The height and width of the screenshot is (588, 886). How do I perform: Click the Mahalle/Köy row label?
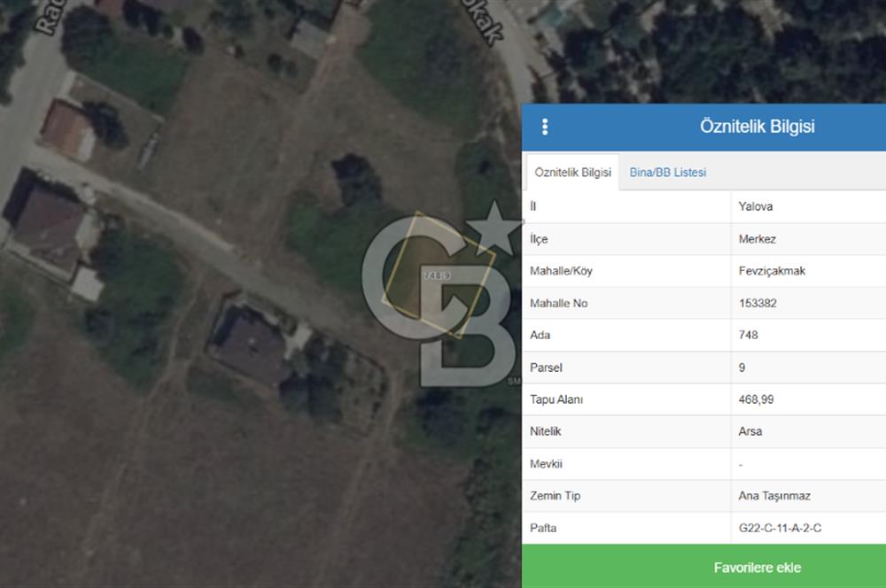point(560,271)
